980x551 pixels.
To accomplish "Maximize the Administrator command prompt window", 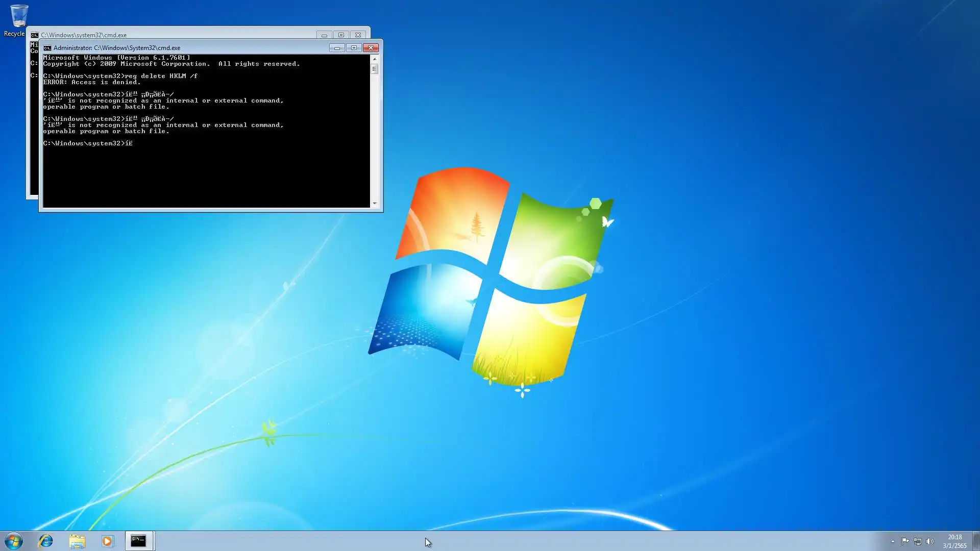I will 354,48.
